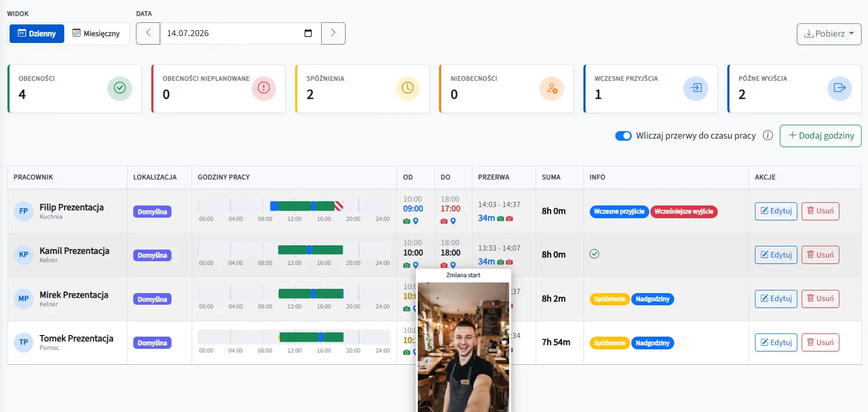View Kamil's break start green camera photo

tap(500, 262)
